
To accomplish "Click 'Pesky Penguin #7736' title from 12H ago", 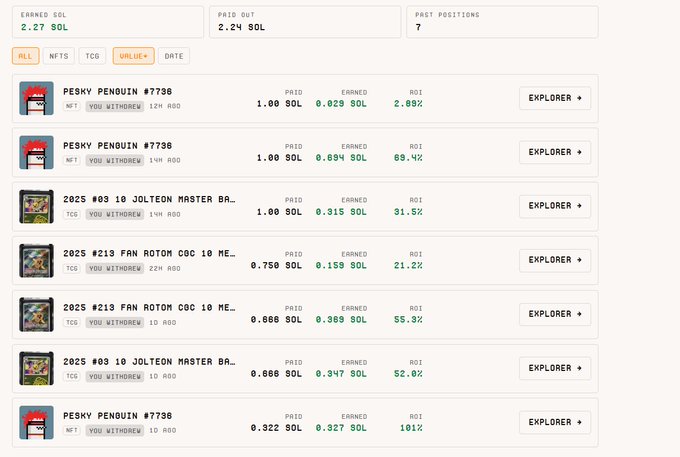I will (118, 91).
